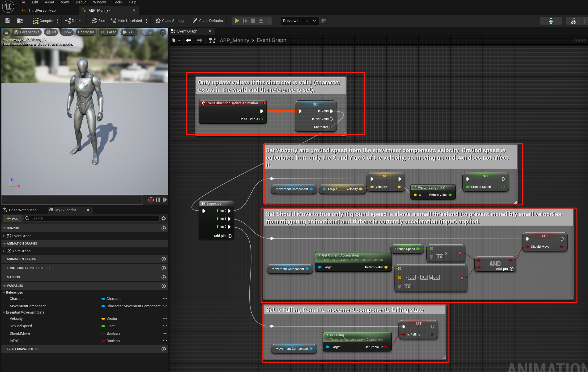Click the record button below viewport
Viewport: 588px width, 372px height.
151,200
